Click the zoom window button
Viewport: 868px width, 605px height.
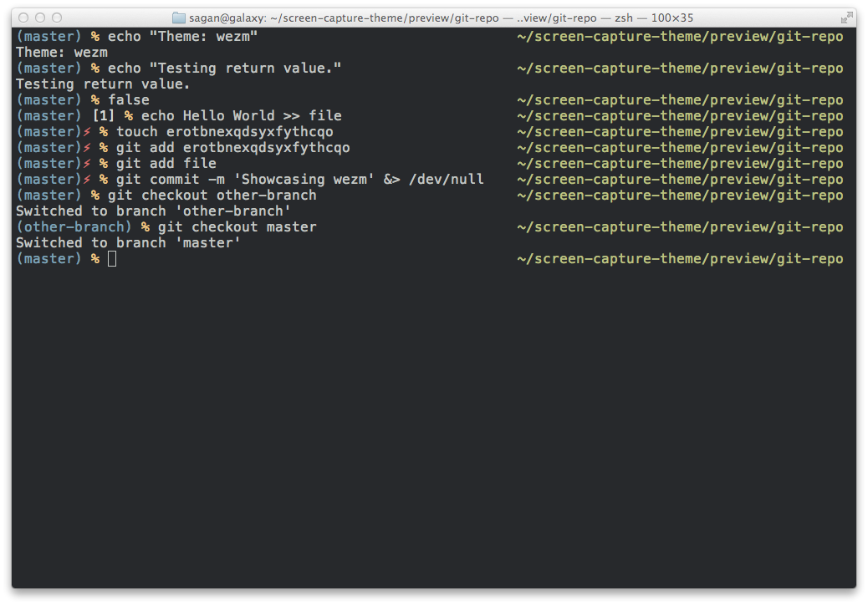(57, 18)
